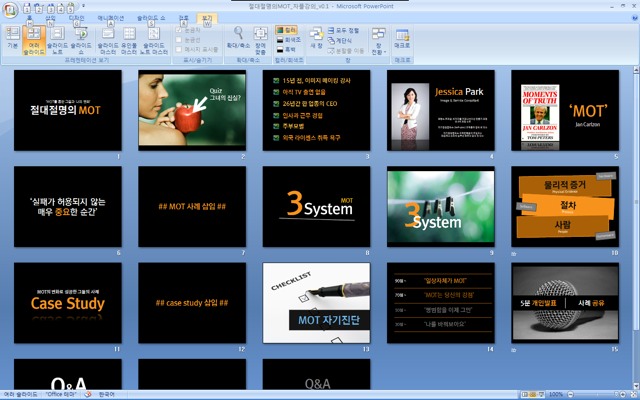This screenshot has height=400, width=640.
Task: Click zoom out minus button
Action: 571,395
